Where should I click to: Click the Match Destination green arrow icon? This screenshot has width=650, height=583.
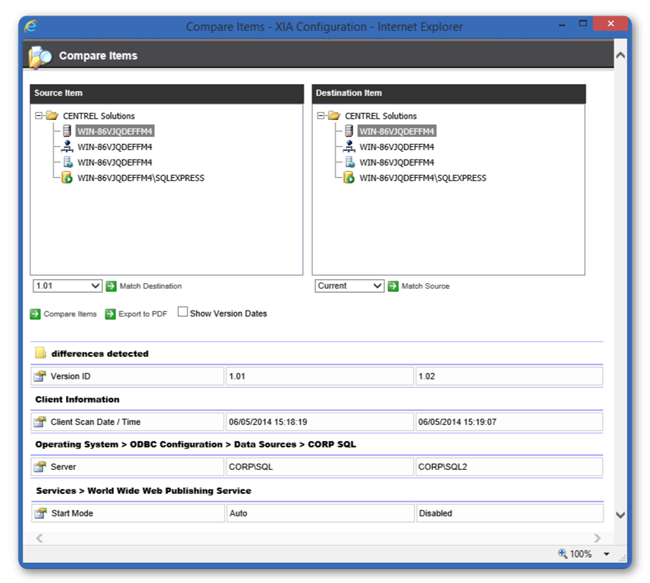111,286
